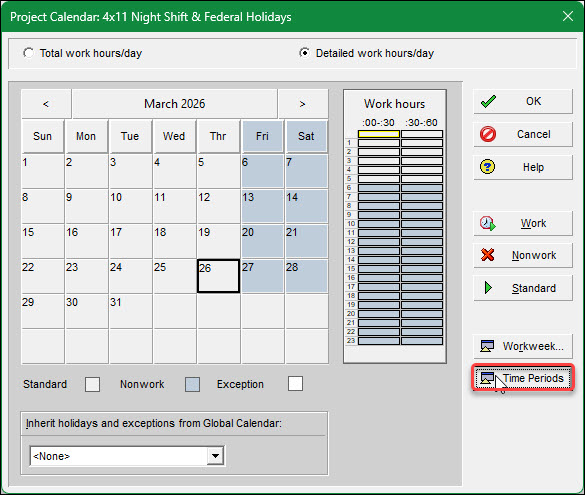Click the March 2026 month title button
The image size is (585, 495).
click(175, 104)
